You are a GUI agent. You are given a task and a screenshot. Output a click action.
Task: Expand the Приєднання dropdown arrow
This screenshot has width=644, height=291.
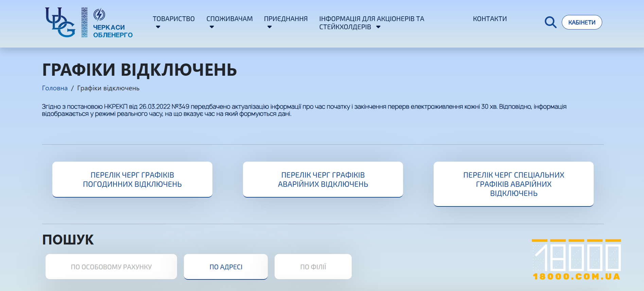(x=269, y=27)
